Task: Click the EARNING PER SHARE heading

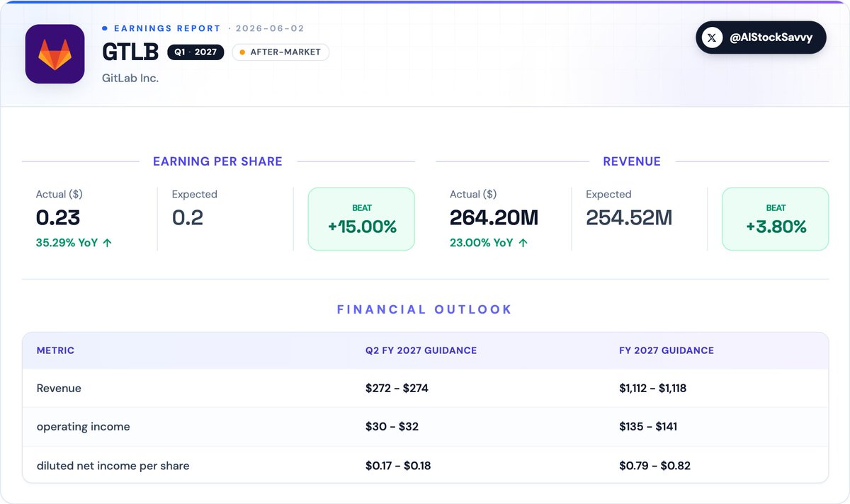Action: click(217, 161)
